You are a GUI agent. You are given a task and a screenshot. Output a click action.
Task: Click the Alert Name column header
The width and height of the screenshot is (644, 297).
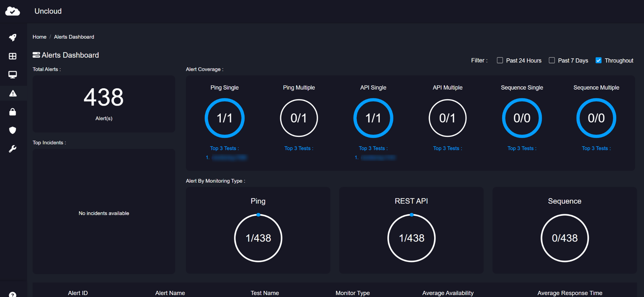click(170, 293)
